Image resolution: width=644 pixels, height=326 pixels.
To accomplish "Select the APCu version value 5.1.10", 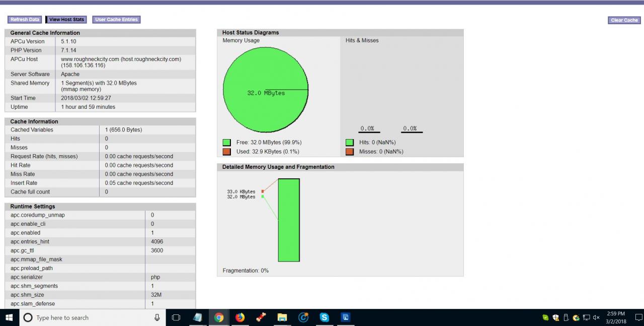I will [69, 41].
